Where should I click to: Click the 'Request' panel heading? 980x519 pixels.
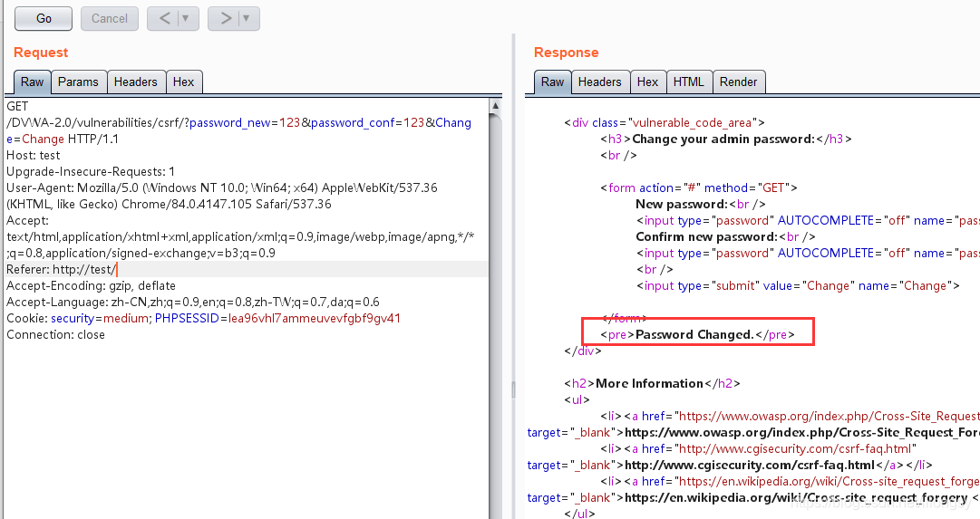[x=41, y=53]
